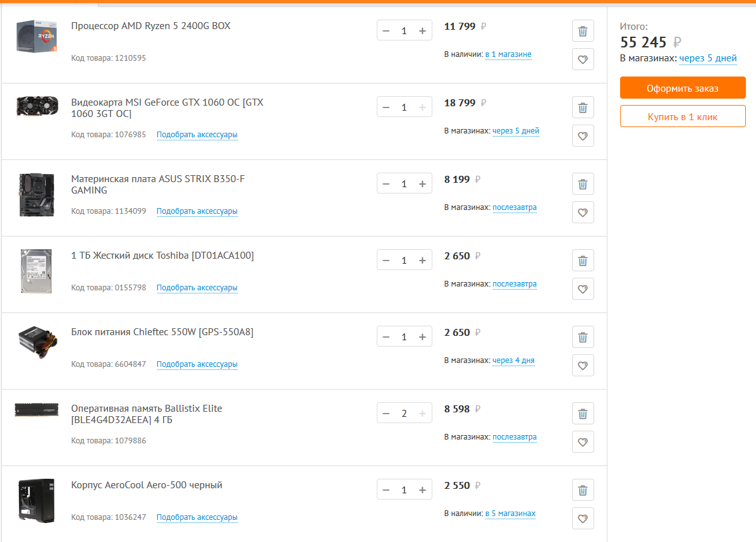Decrease quantity of Toshiba hard drive
756x542 pixels.
pos(386,261)
